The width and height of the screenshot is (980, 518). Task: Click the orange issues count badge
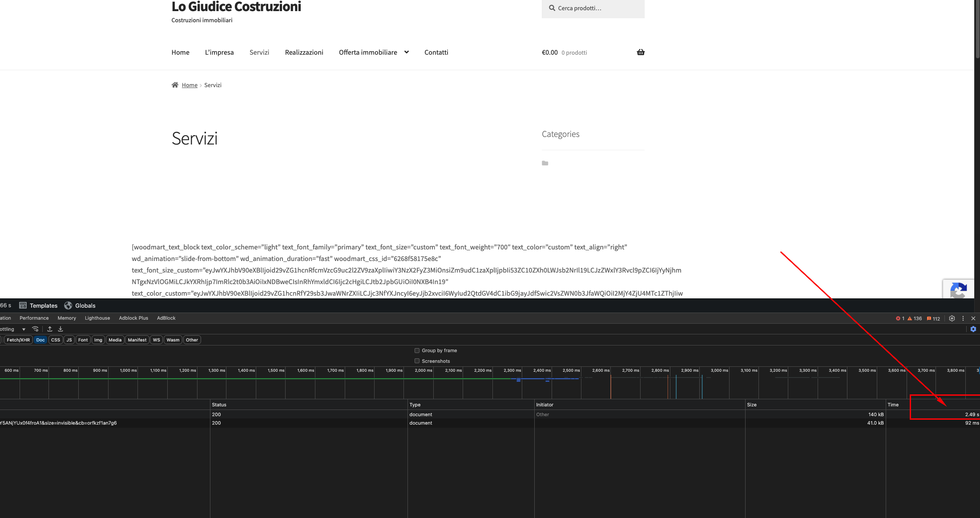[933, 318]
